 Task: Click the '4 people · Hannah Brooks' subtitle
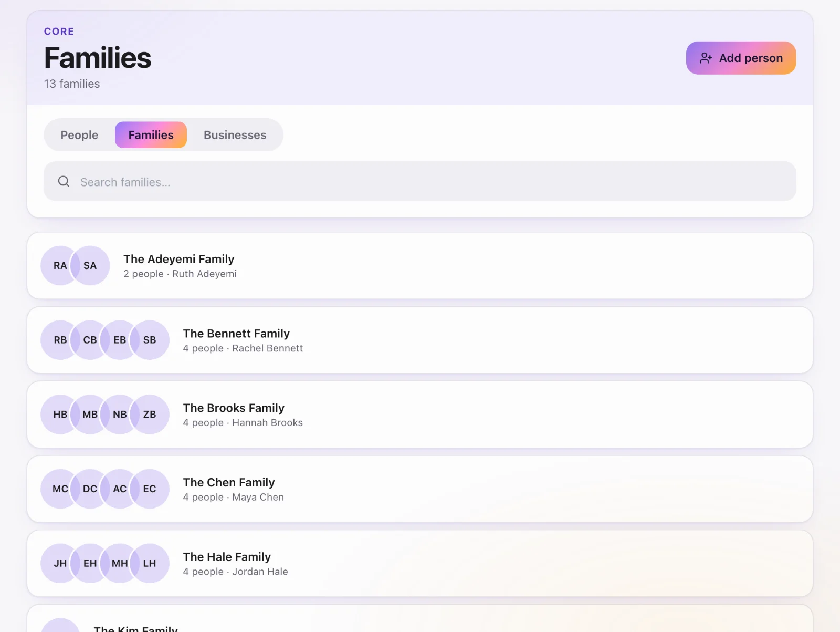243,423
